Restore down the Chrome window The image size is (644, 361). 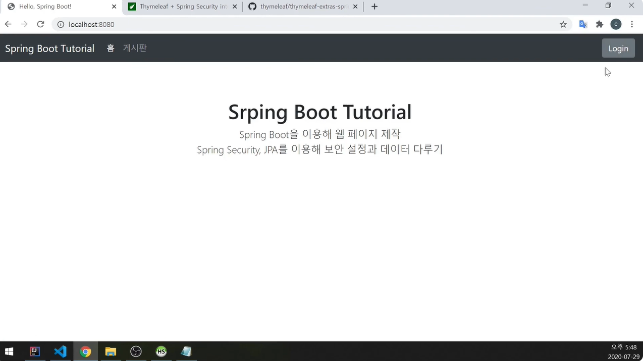[608, 6]
